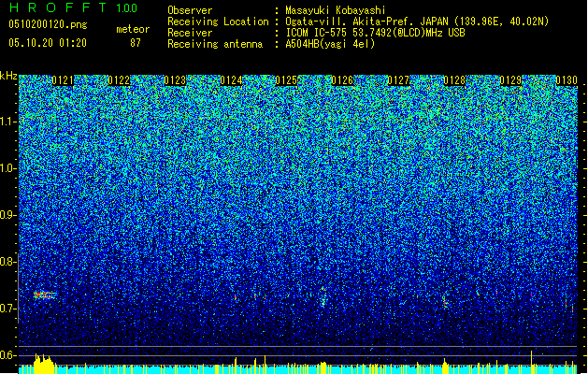Click observer name Masayuki Kobayashi
This screenshot has width=588, height=374.
tap(336, 10)
